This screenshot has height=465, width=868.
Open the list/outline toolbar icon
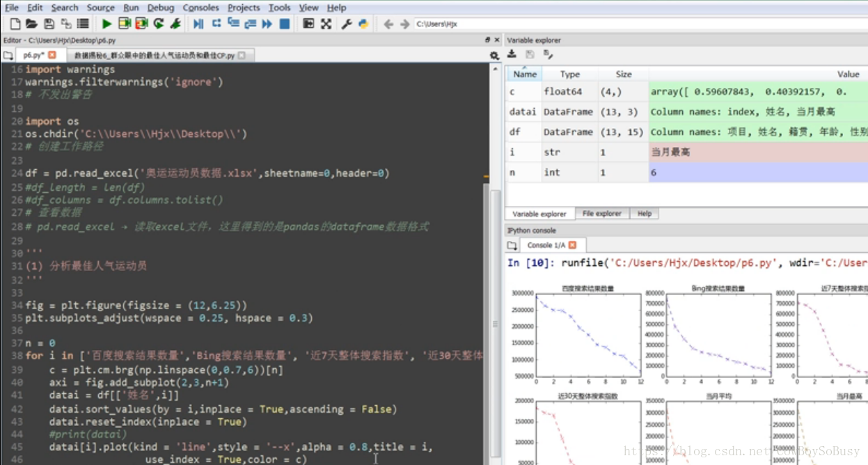pyautogui.click(x=83, y=24)
